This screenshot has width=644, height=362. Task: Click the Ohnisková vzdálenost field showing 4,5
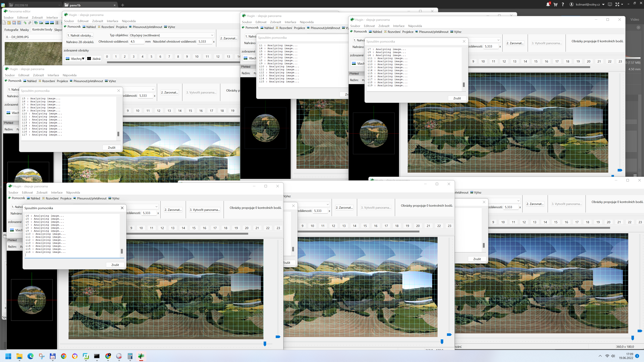click(137, 41)
